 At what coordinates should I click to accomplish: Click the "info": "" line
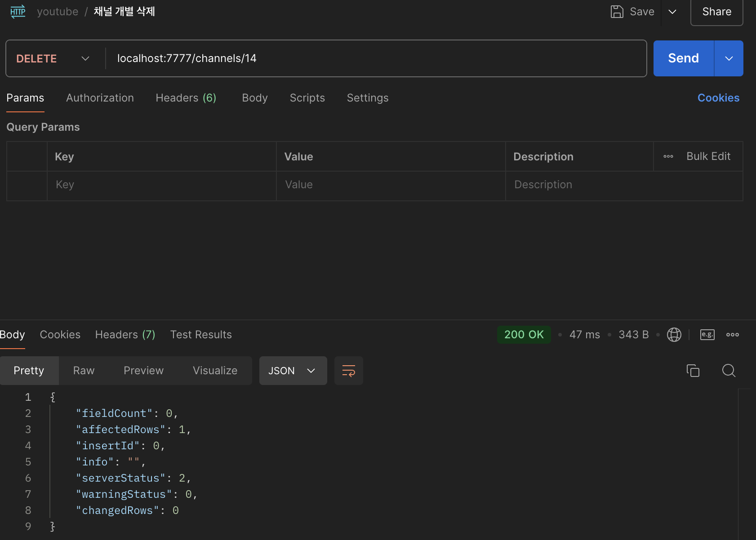[x=111, y=462]
